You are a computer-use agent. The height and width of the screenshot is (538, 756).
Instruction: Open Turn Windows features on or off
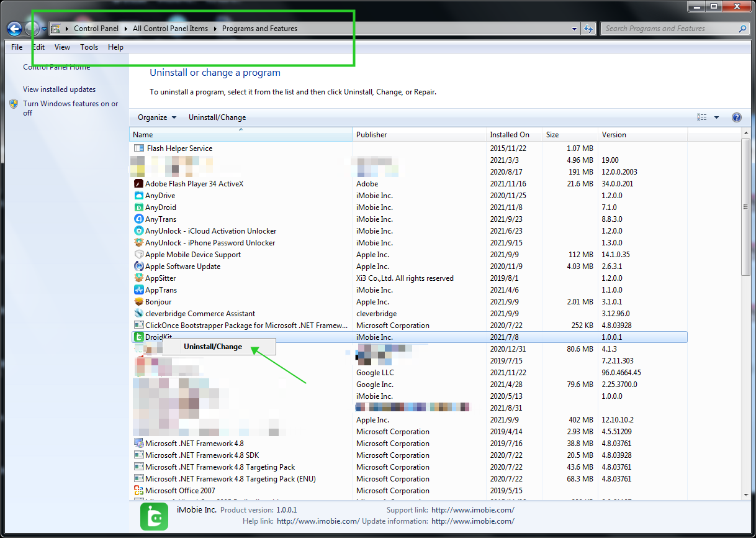click(71, 108)
